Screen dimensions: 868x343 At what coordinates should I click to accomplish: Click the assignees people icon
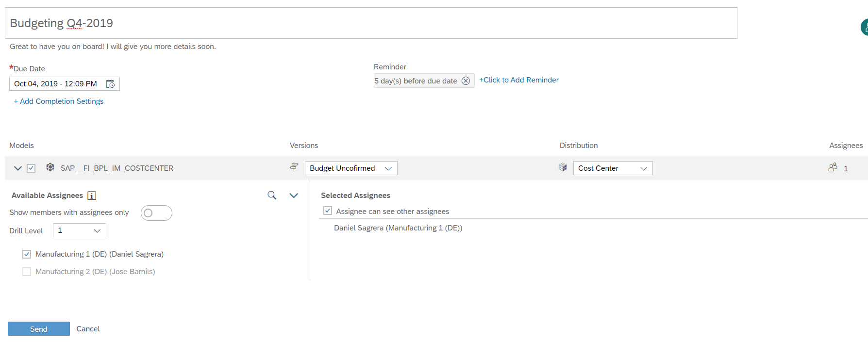pyautogui.click(x=833, y=167)
